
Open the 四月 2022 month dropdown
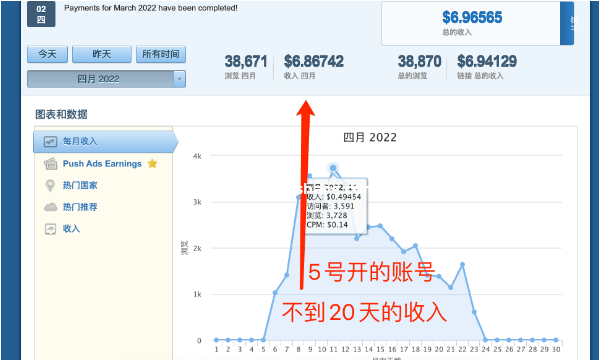coord(106,79)
